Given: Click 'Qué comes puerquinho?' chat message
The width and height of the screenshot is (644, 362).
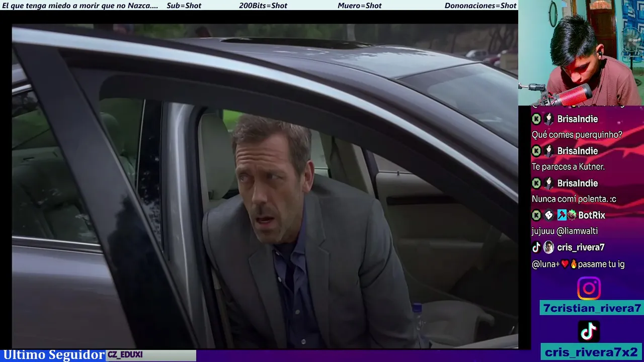Looking at the screenshot, I should 577,135.
